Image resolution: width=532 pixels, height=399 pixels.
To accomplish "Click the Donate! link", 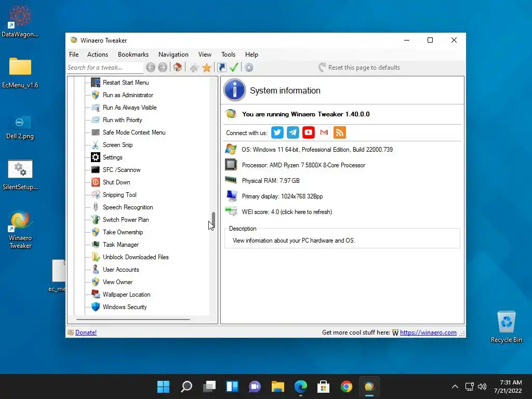I will [x=86, y=332].
